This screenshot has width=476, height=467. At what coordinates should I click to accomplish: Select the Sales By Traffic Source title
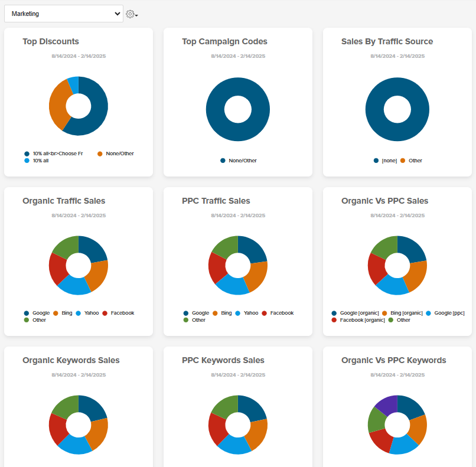(387, 41)
